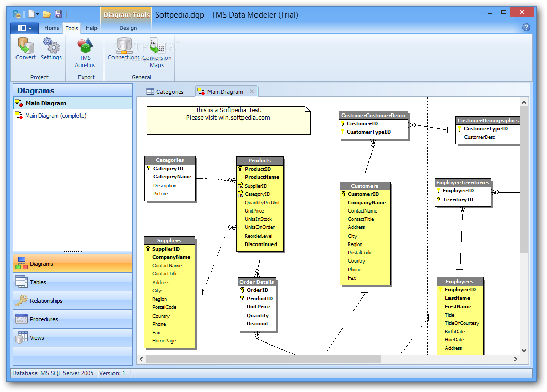Select the Employees table header
Image resolution: width=547 pixels, height=392 pixels.
(x=460, y=282)
